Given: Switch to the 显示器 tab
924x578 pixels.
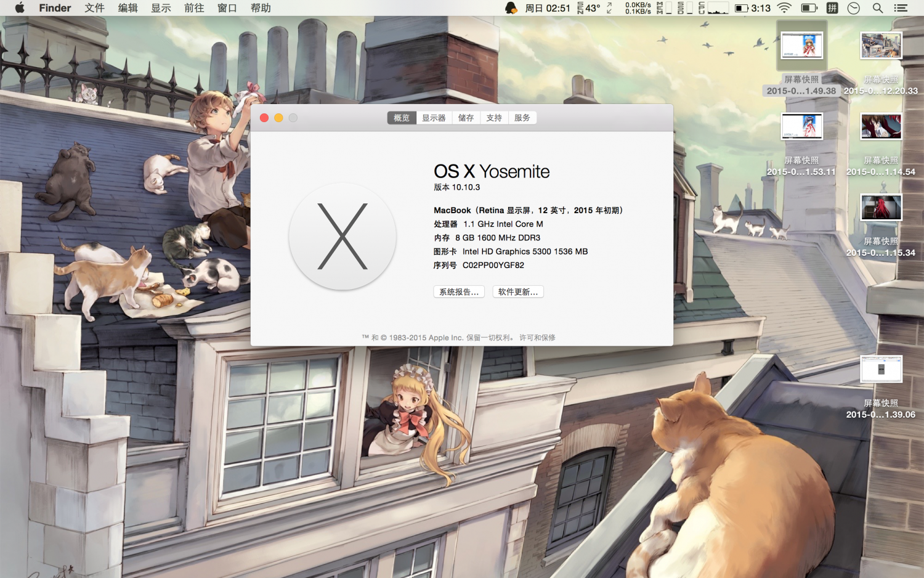Looking at the screenshot, I should click(434, 118).
